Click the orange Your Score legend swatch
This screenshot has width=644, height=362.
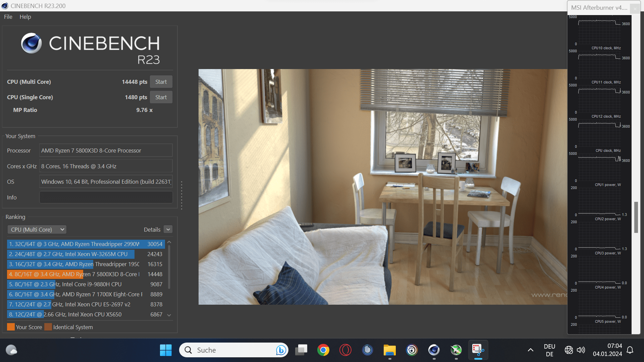[11, 327]
